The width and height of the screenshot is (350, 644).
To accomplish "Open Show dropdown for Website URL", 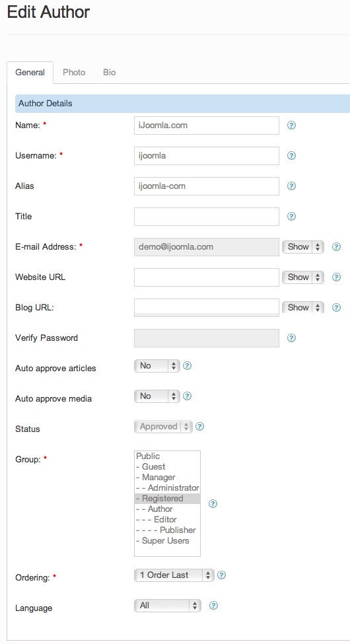I will (302, 277).
